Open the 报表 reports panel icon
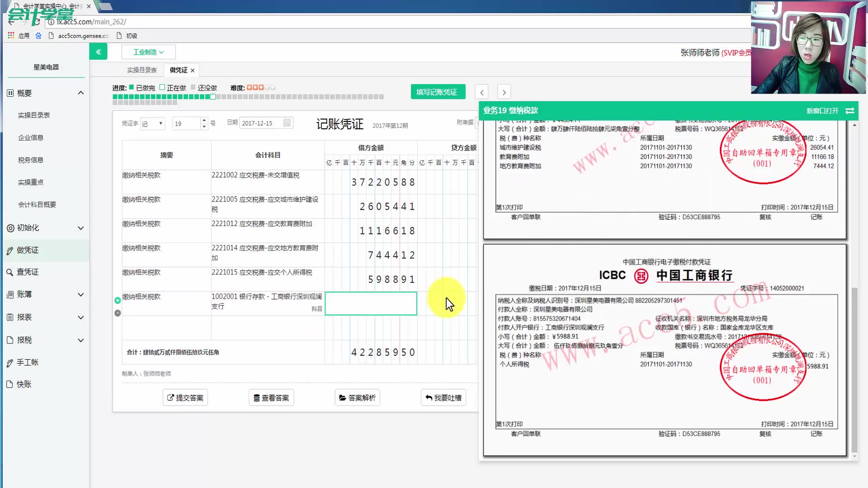Image resolution: width=868 pixels, height=488 pixels. pos(10,317)
